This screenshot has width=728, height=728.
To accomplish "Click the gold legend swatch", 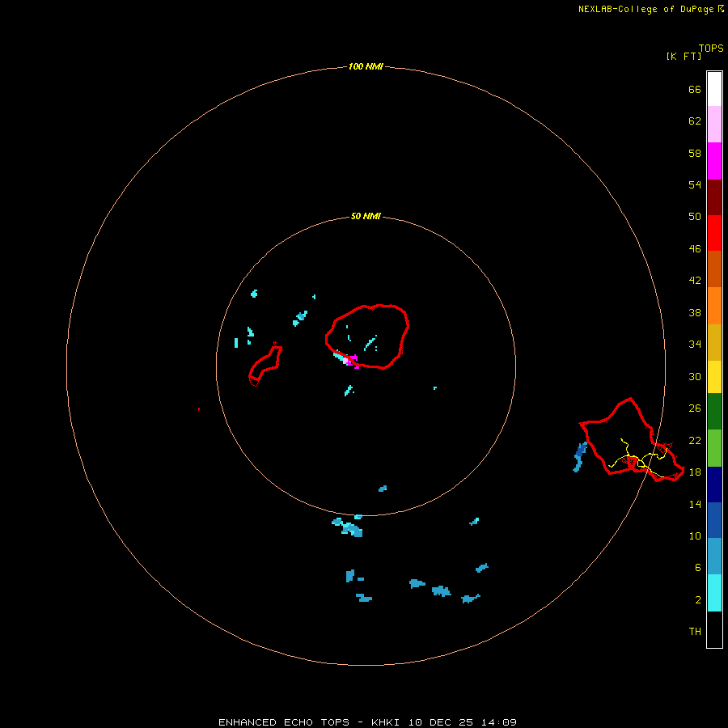I will click(x=714, y=342).
